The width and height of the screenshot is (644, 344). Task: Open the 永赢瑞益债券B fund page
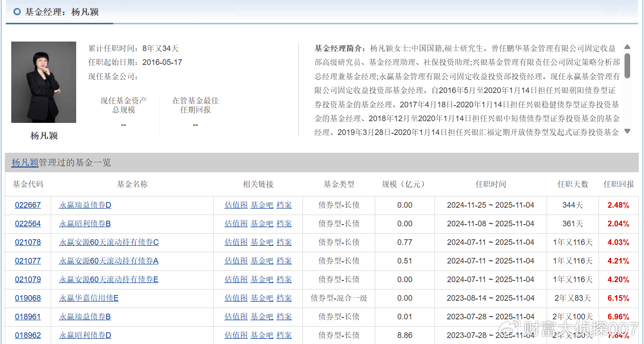coord(85,317)
